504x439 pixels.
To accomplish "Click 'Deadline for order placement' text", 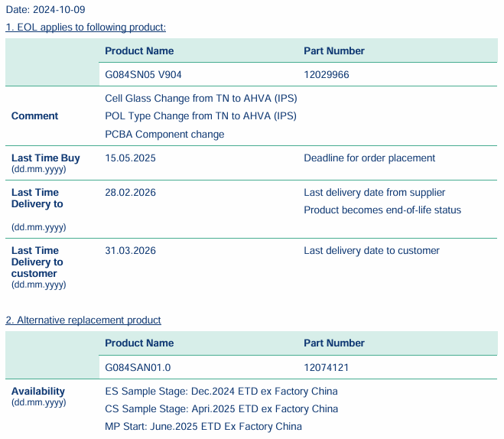I will (369, 158).
